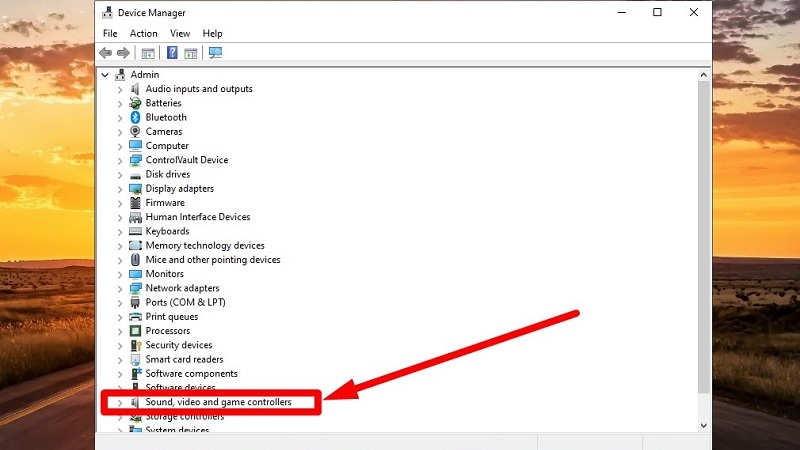Viewport: 800px width, 450px height.
Task: Select the Smart card readers row
Action: [x=184, y=360]
